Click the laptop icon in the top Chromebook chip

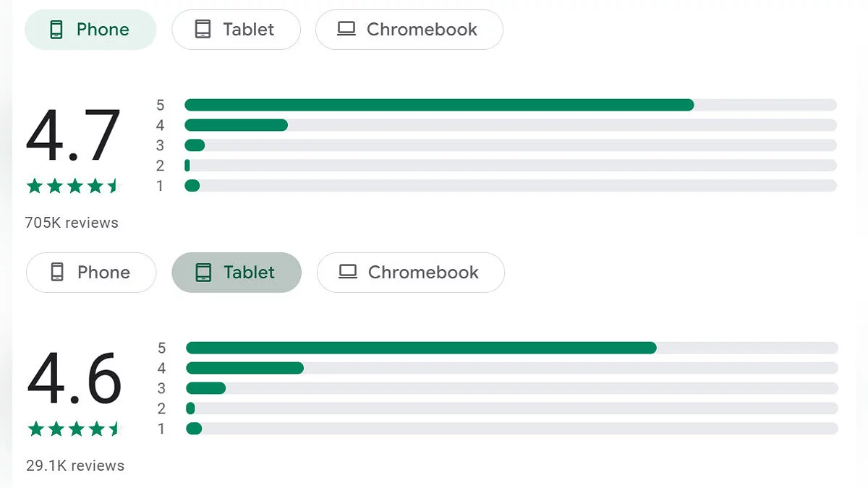point(346,30)
